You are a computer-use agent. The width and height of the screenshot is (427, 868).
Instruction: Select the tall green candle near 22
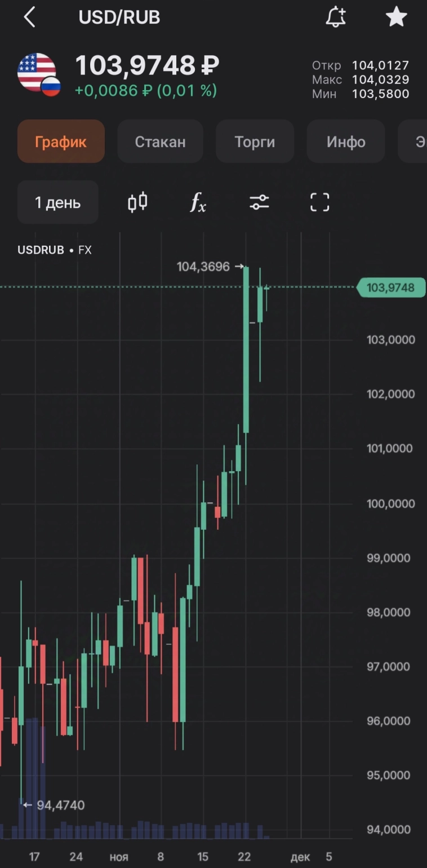pos(246,349)
